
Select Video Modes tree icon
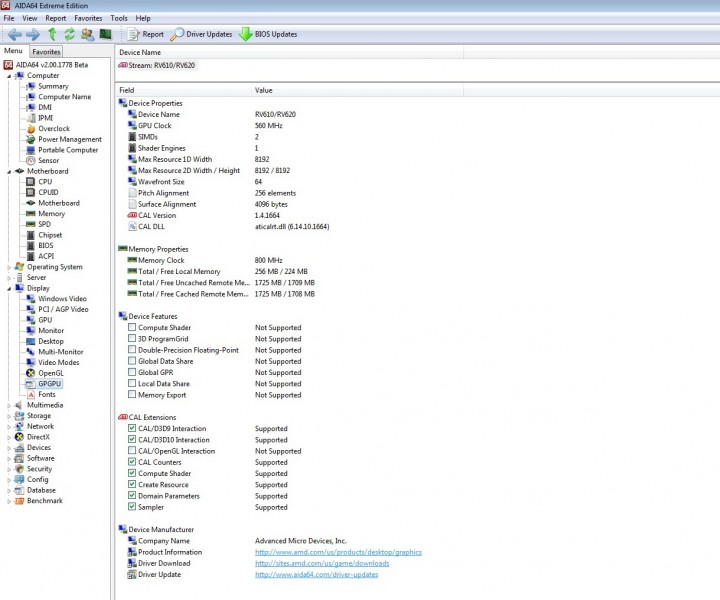[31, 362]
